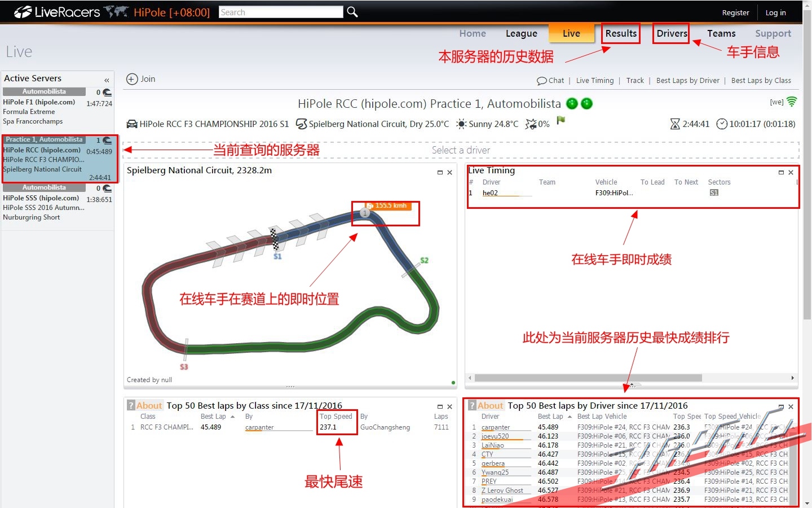812x508 pixels.
Task: Open the Log in link
Action: 775,12
